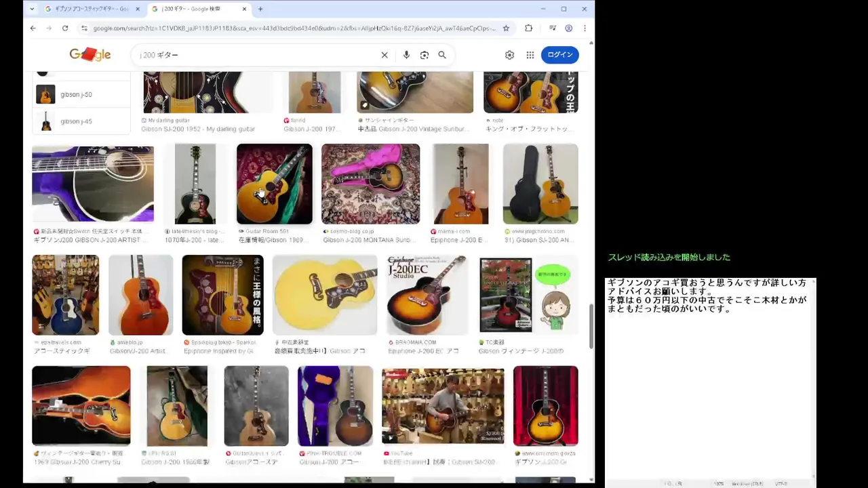Open the jmgchrono Gibson SJ-200 thumbnail
This screenshot has width=868, height=488.
[x=540, y=184]
